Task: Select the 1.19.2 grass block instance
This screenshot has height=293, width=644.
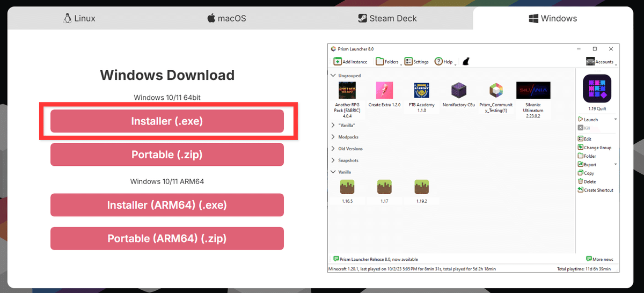Action: click(x=421, y=187)
